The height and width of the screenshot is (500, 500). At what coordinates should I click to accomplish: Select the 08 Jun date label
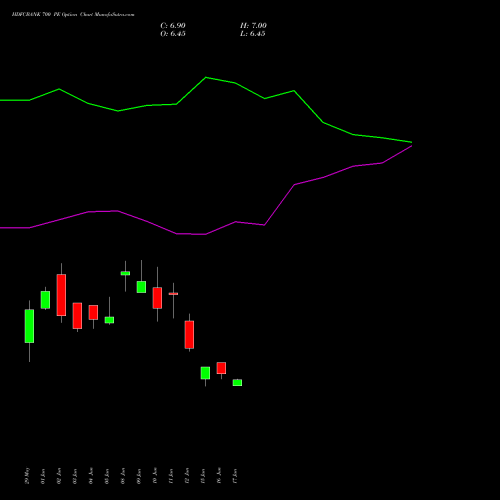coord(123,476)
